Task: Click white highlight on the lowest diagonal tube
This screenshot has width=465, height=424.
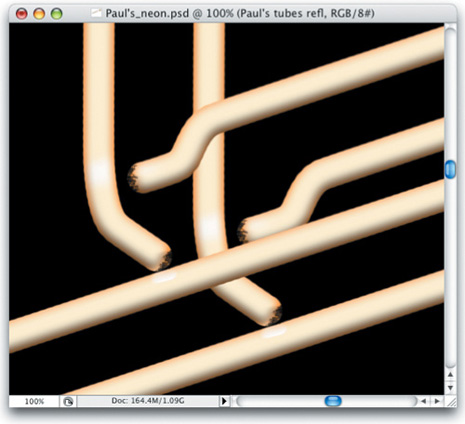Action: (x=275, y=333)
